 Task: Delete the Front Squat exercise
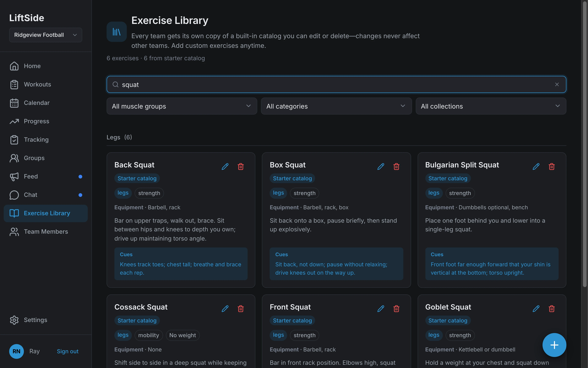396,309
